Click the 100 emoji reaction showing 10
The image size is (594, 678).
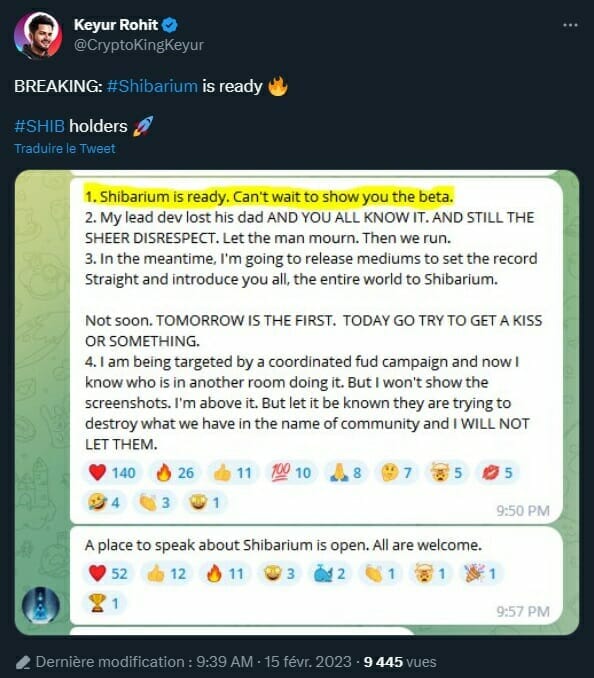coord(291,473)
